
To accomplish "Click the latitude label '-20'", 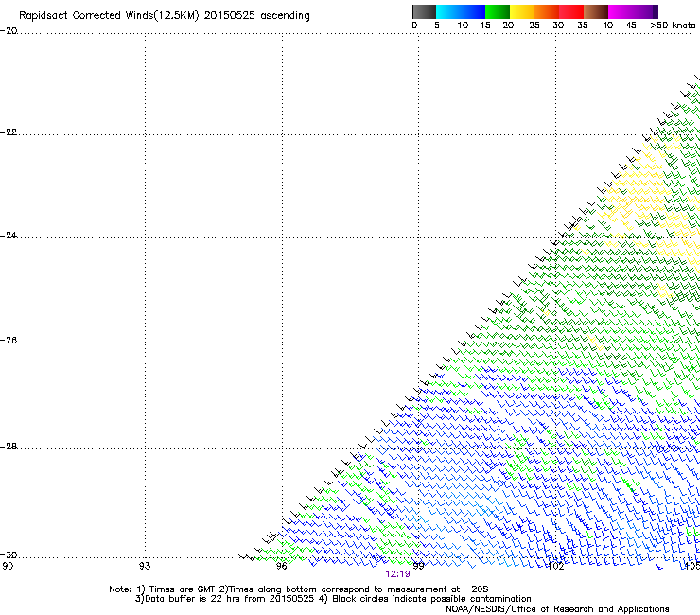I will [9, 31].
